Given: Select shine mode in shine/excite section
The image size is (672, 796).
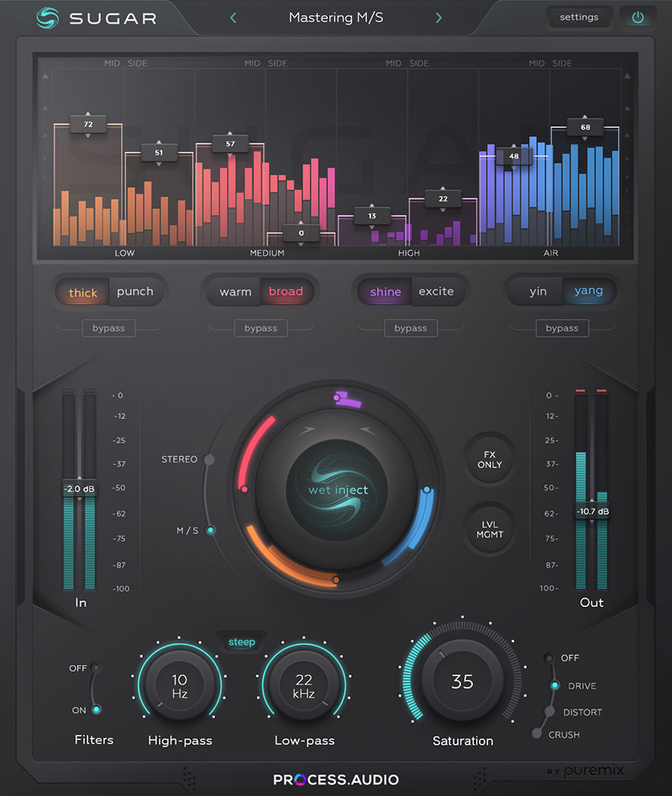Looking at the screenshot, I should point(386,291).
